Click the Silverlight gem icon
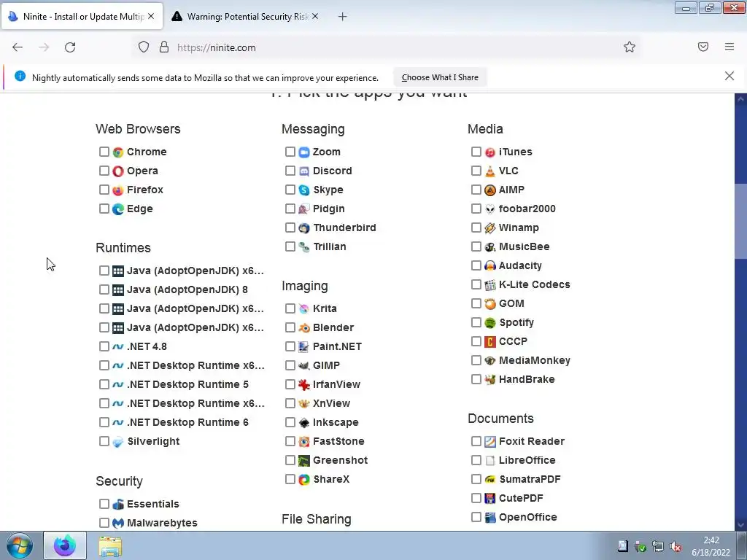The width and height of the screenshot is (747, 560). click(118, 442)
